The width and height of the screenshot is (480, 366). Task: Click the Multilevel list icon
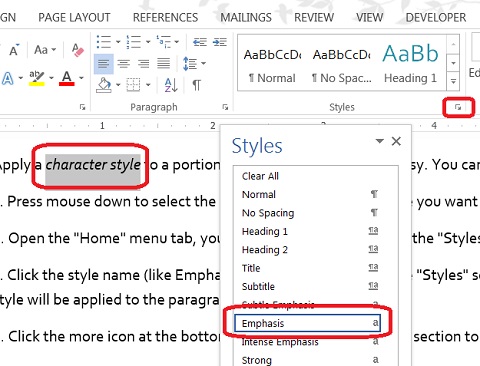pyautogui.click(x=164, y=42)
